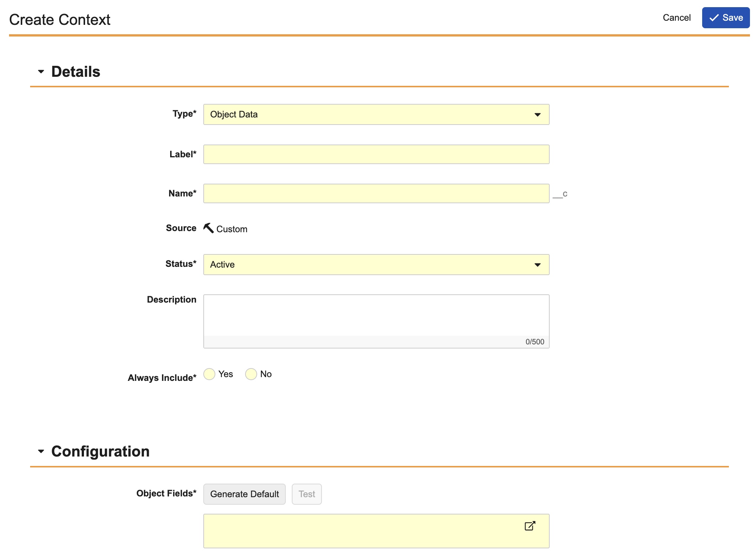Collapse the Configuration section arrow

41,451
